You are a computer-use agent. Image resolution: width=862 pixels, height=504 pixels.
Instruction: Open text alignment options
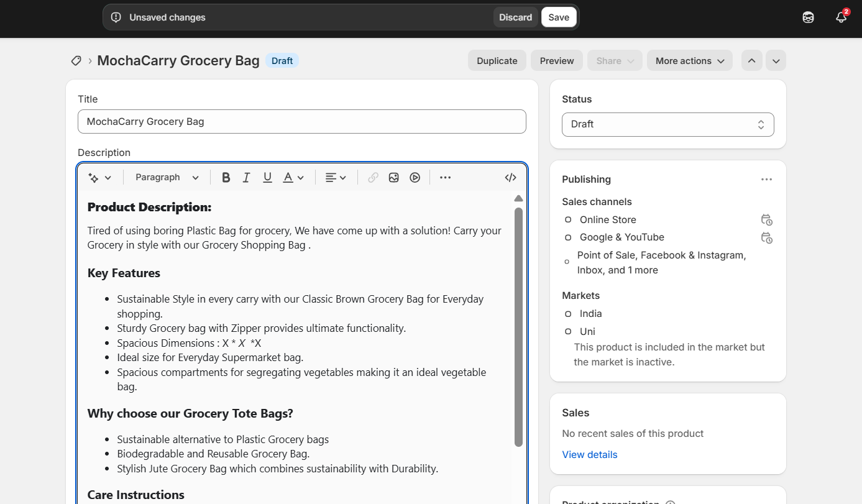(x=336, y=177)
